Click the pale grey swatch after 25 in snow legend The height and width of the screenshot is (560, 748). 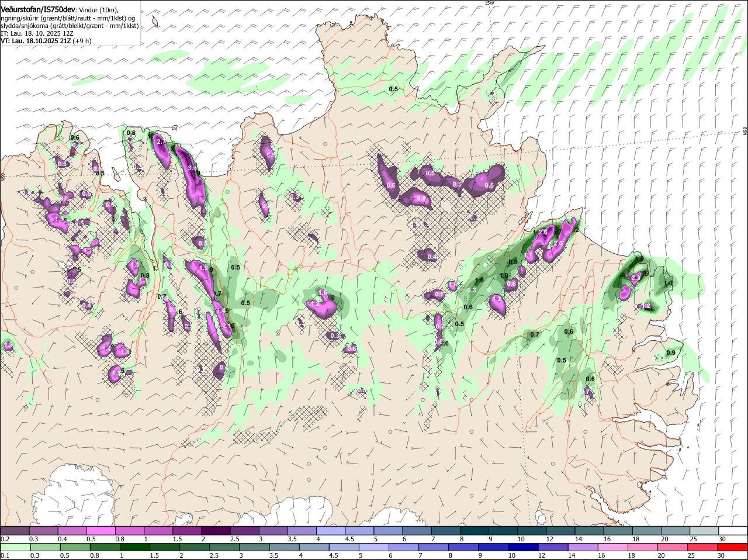point(705,530)
